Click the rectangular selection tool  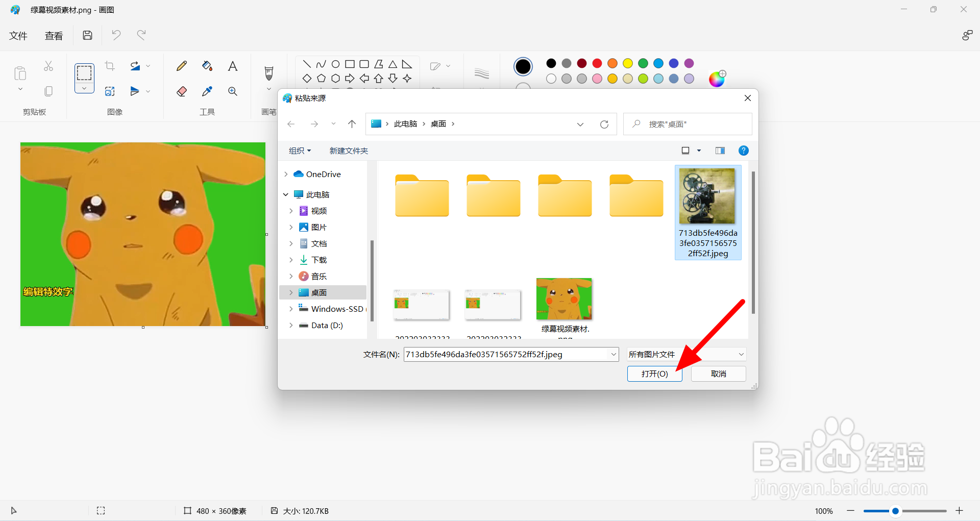[84, 73]
